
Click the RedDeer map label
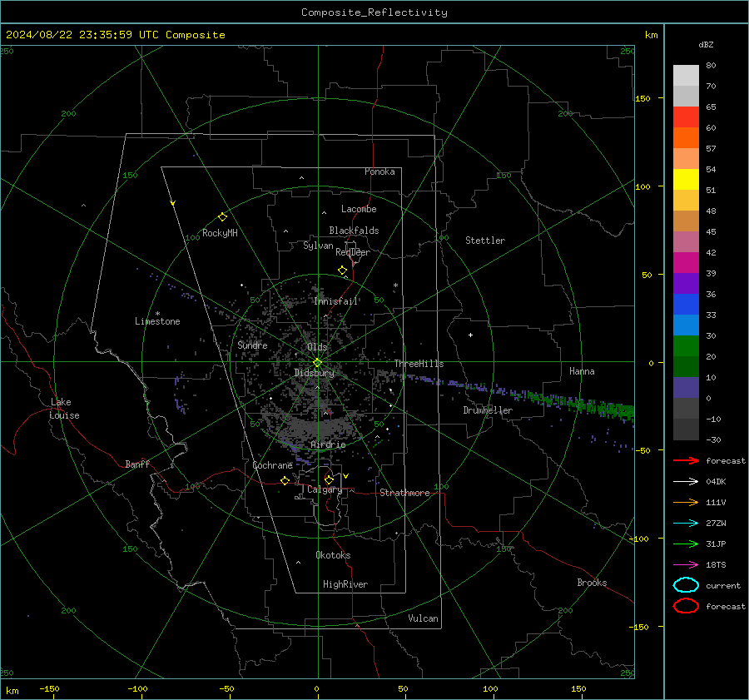(x=353, y=252)
